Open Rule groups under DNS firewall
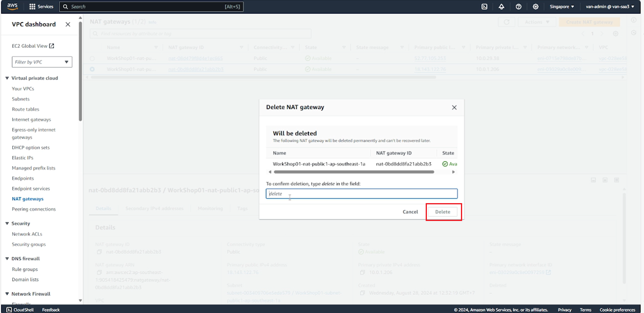The height and width of the screenshot is (313, 644). (25, 269)
